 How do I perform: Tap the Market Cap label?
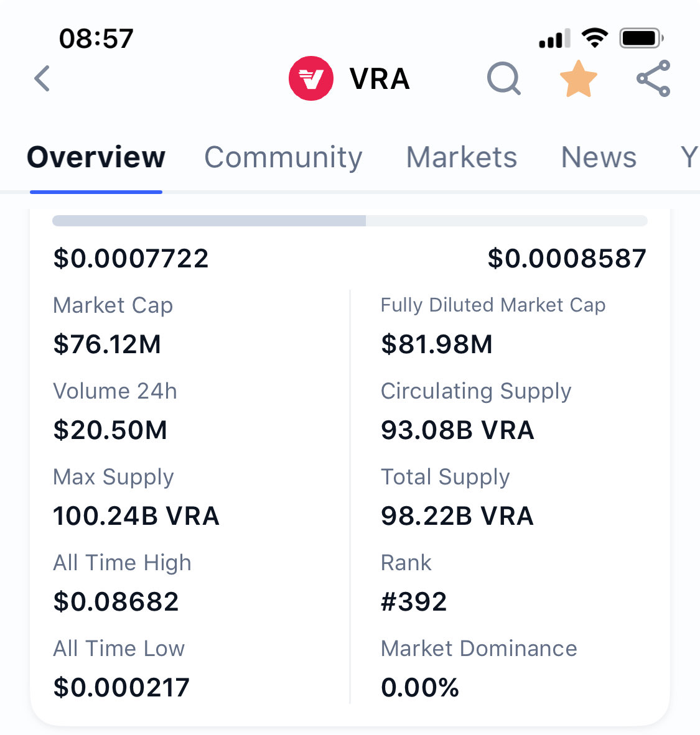point(113,305)
